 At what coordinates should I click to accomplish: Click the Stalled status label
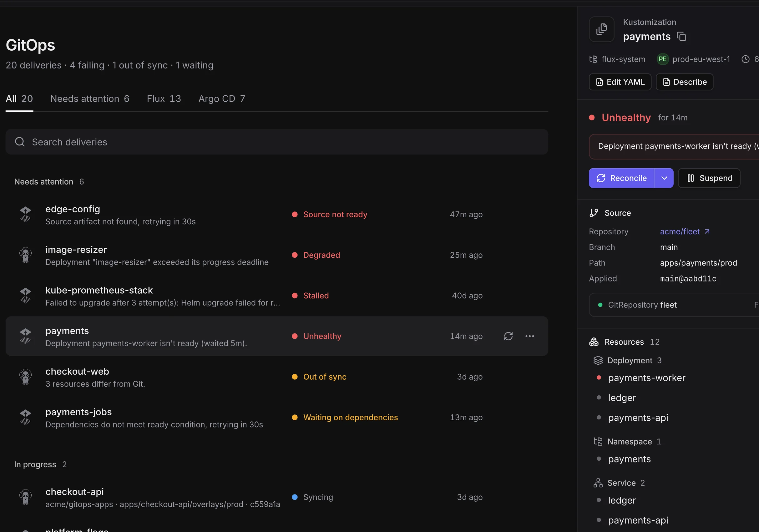(316, 296)
